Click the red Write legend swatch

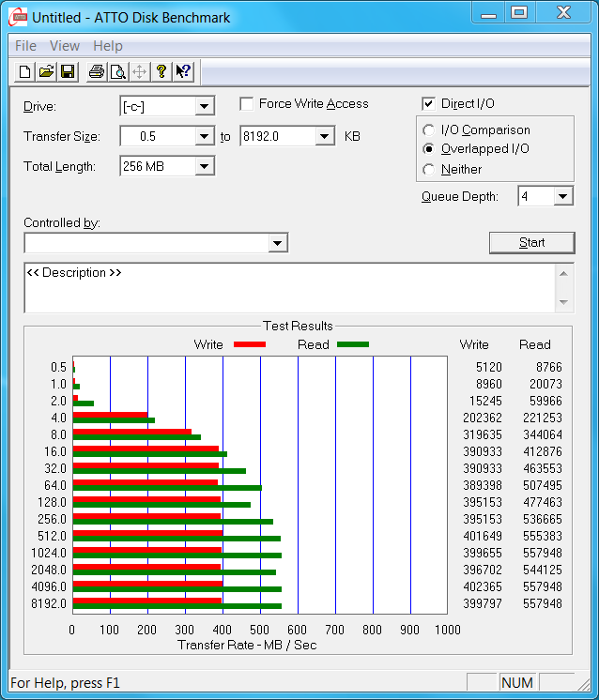coord(250,344)
